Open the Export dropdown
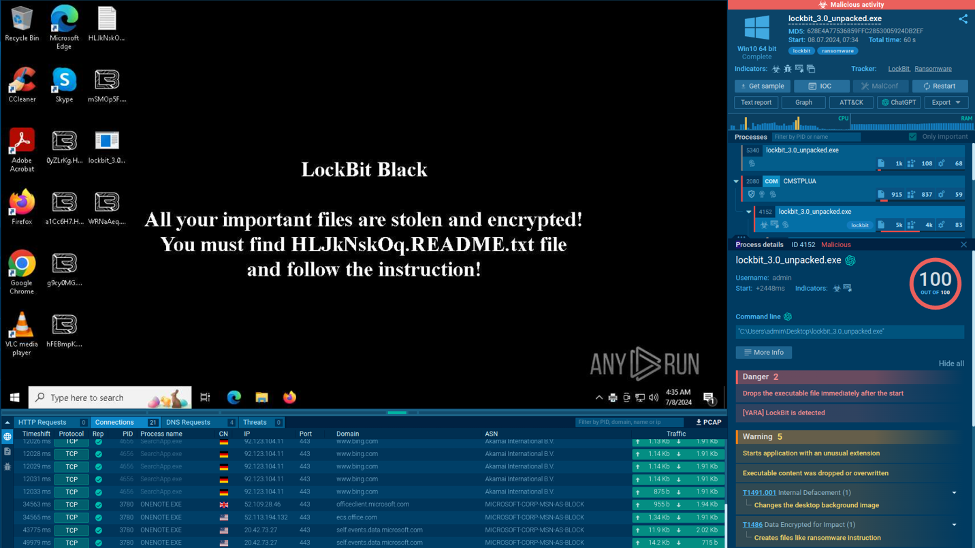Image resolution: width=977 pixels, height=550 pixels. [x=946, y=103]
